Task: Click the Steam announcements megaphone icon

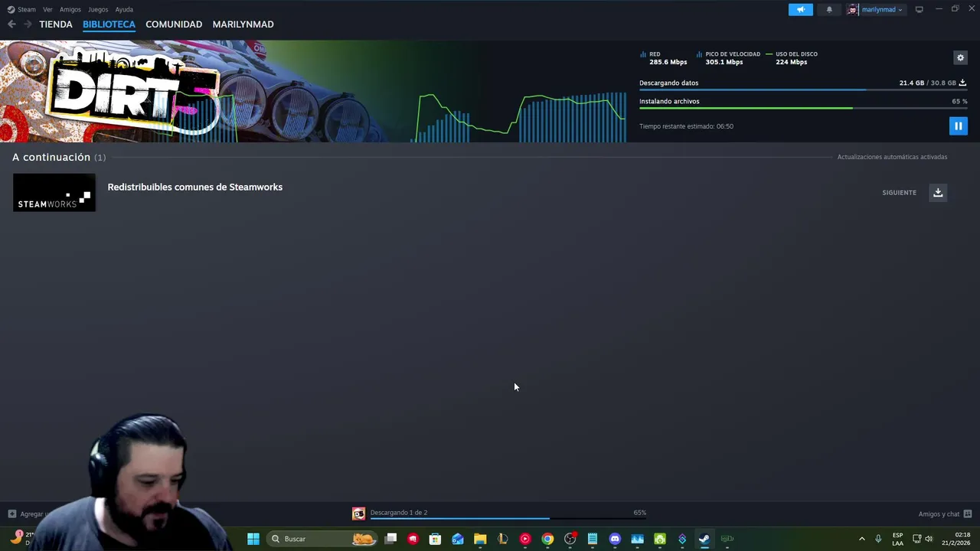Action: [x=801, y=9]
